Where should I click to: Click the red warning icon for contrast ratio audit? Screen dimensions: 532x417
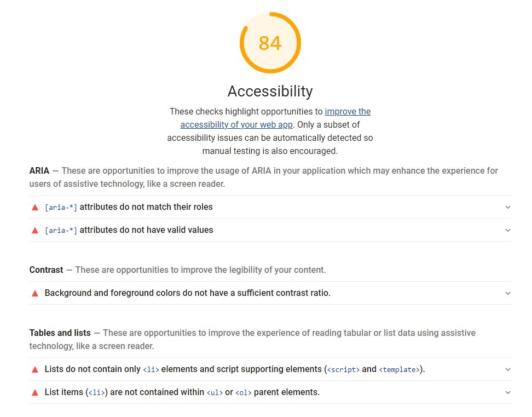35,293
